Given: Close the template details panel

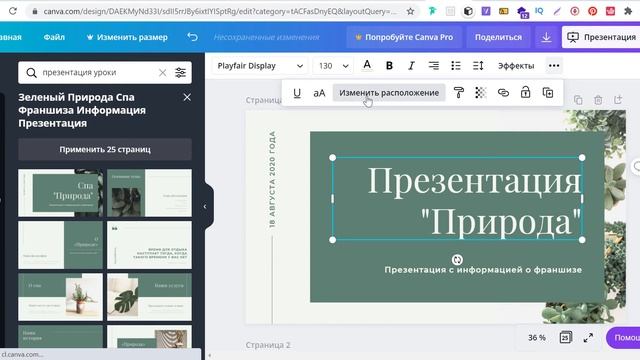Looking at the screenshot, I should [187, 97].
